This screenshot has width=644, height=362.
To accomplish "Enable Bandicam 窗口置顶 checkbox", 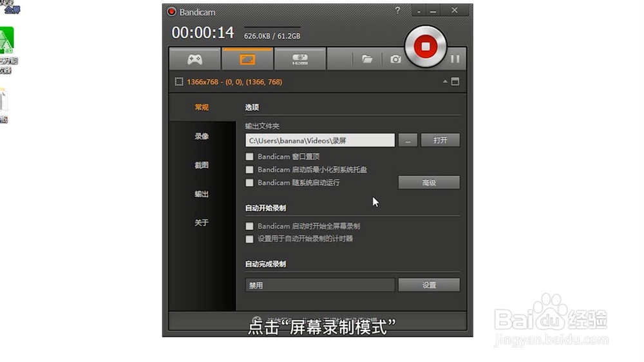I will (x=249, y=157).
